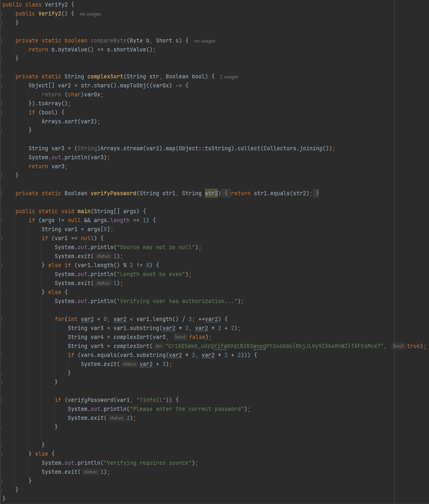The height and width of the screenshot is (504, 429).
Task: Click Verify2 class name in class declaration
Action: [56, 4]
